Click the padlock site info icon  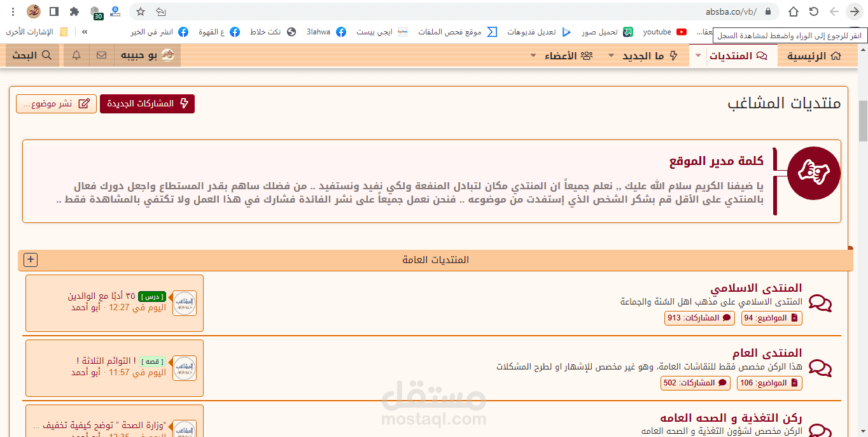(x=768, y=11)
